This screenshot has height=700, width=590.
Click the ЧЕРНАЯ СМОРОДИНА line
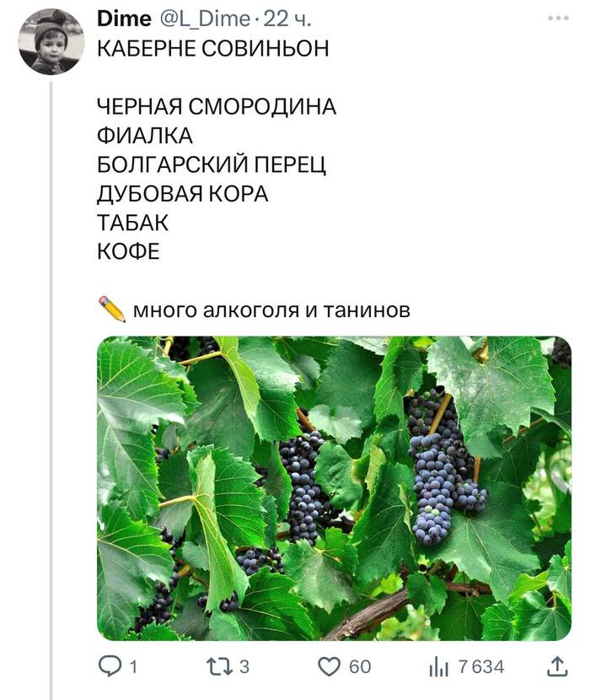click(217, 106)
